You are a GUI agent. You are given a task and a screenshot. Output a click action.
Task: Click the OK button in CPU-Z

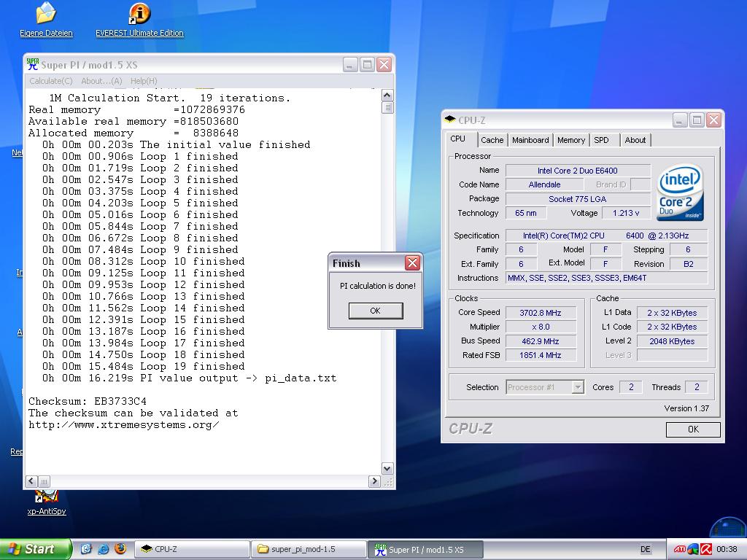click(x=692, y=429)
